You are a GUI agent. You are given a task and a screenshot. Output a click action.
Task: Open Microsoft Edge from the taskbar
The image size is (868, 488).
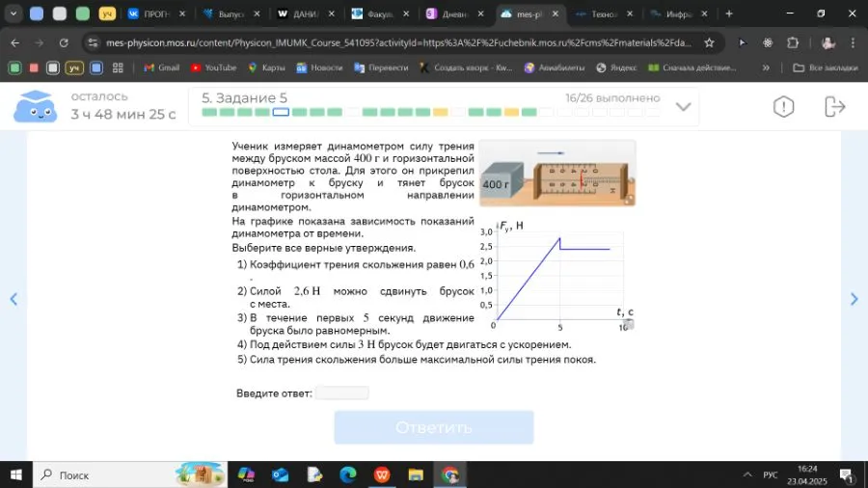click(347, 474)
